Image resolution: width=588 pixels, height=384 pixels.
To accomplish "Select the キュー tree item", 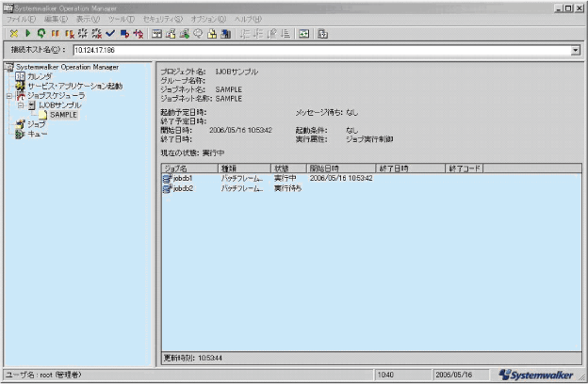I will (x=37, y=135).
